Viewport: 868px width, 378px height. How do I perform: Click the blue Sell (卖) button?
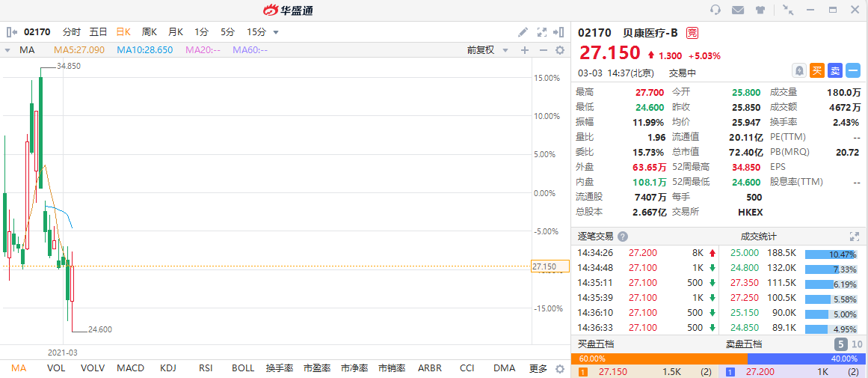[835, 70]
